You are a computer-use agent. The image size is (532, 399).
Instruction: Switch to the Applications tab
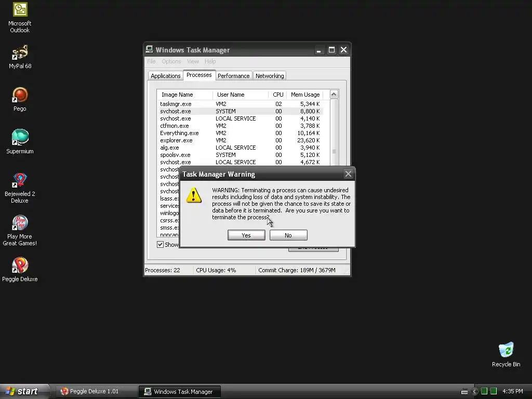[166, 76]
